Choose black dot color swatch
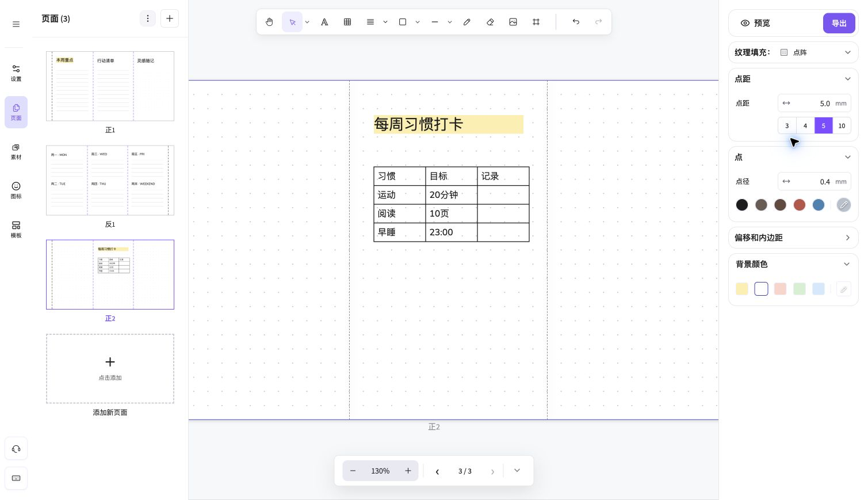Image resolution: width=868 pixels, height=500 pixels. point(742,205)
